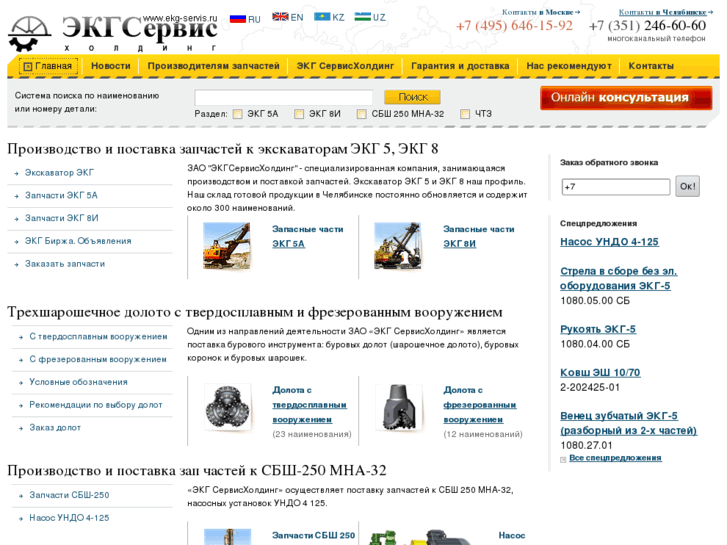Viewport: 727px width, 545px height.
Task: Open the Главная menu item
Action: 48,66
